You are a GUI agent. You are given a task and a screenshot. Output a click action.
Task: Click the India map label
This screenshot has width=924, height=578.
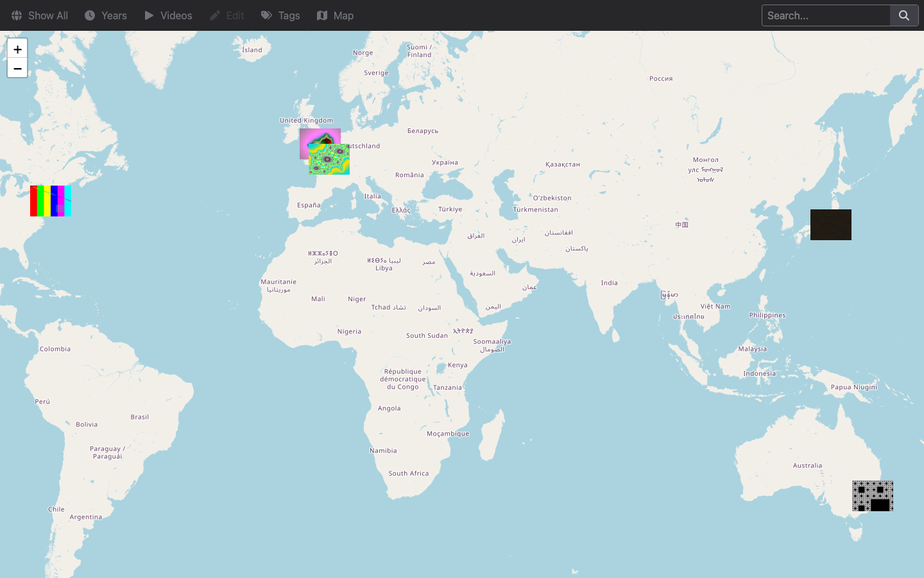(x=610, y=283)
